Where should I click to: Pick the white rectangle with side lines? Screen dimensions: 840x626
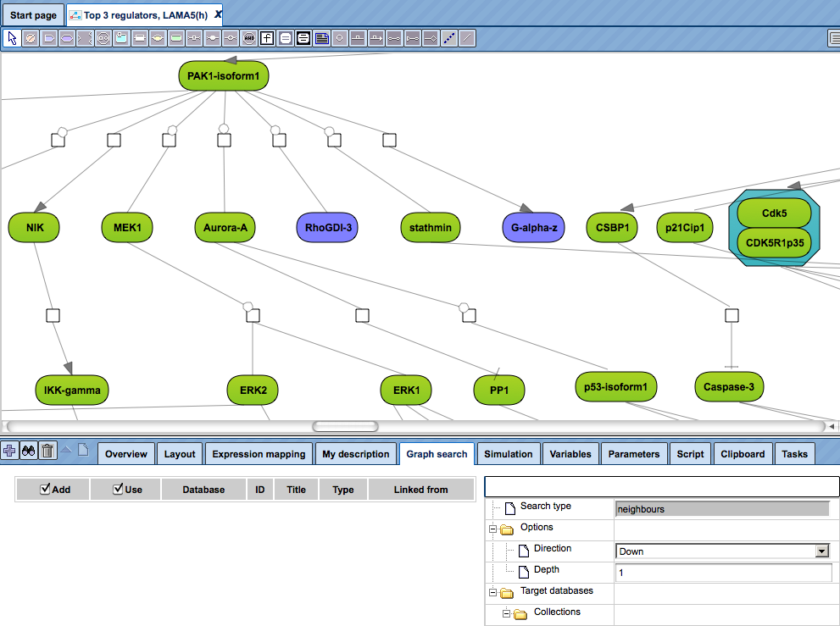[x=140, y=39]
